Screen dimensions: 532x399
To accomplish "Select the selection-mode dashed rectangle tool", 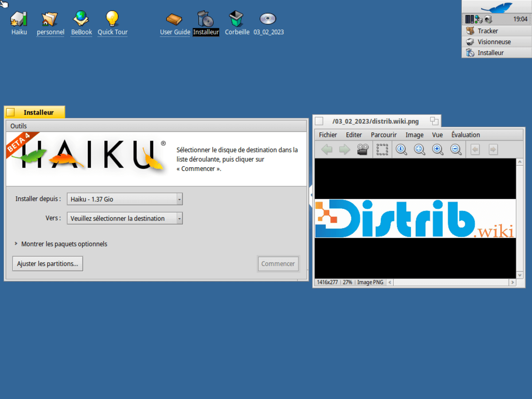I will pos(382,149).
